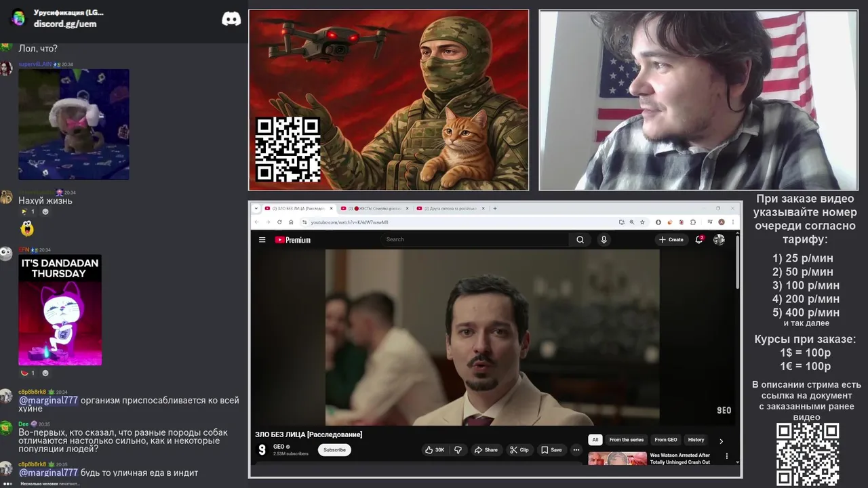This screenshot has width=868, height=488.
Task: Share the video
Action: (486, 449)
